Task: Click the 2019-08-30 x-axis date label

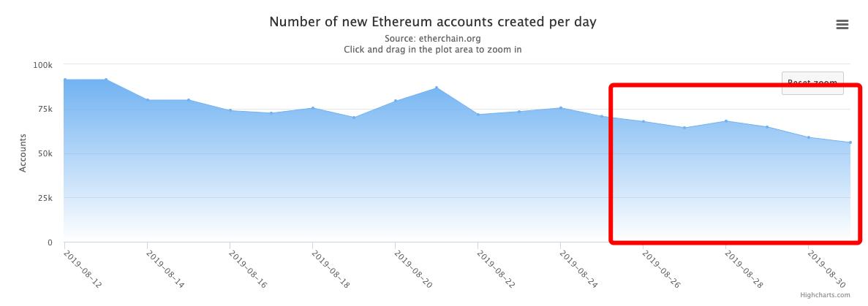Action: pyautogui.click(x=826, y=269)
